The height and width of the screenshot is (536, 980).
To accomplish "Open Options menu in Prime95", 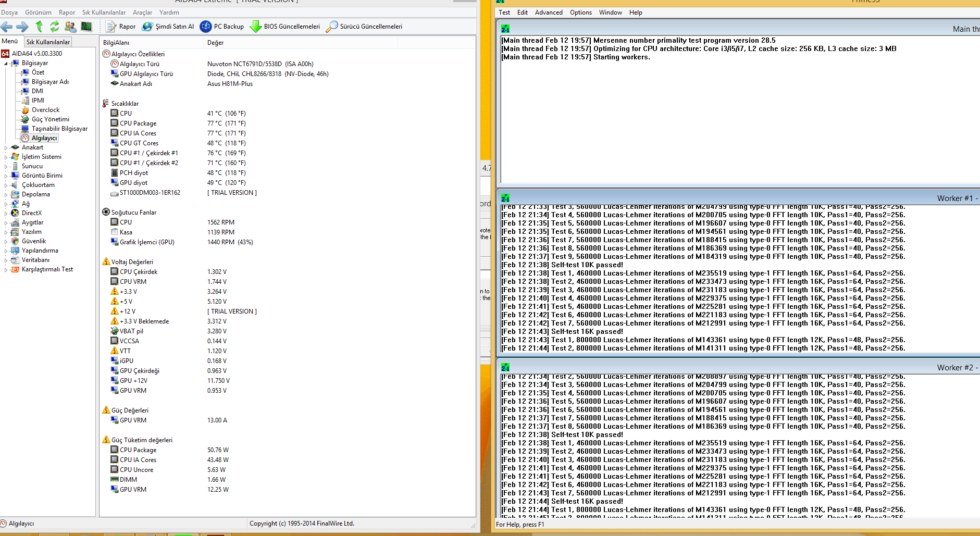I will pos(581,13).
